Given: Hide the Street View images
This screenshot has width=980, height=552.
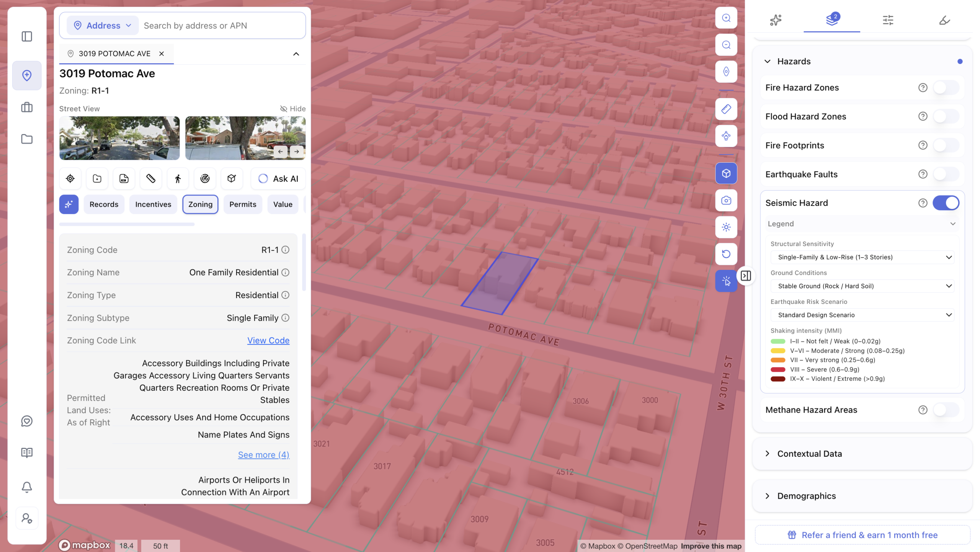Looking at the screenshot, I should tap(293, 109).
